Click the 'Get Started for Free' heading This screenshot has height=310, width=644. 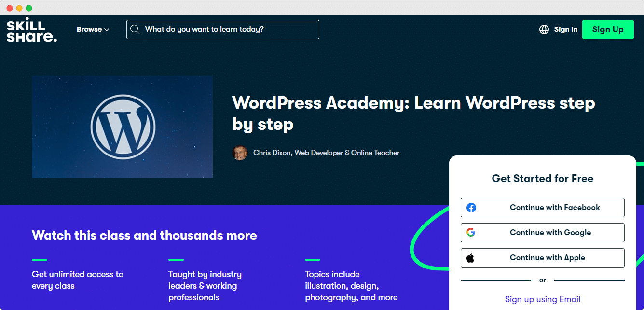pos(543,179)
